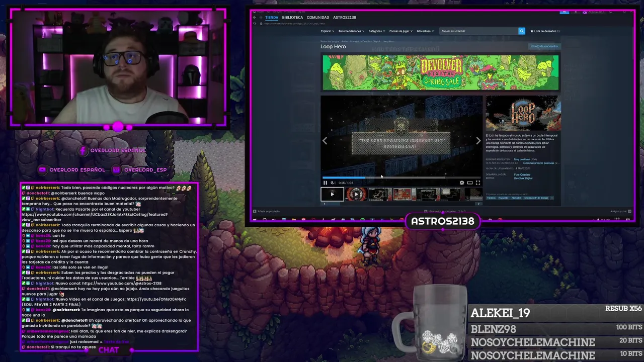Expand the Explorar store dropdown

(327, 31)
